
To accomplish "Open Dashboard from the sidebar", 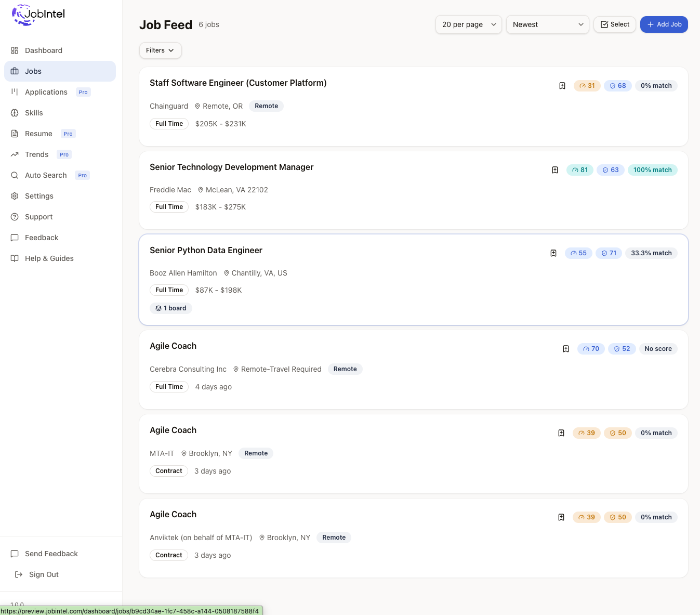I will click(x=60, y=50).
